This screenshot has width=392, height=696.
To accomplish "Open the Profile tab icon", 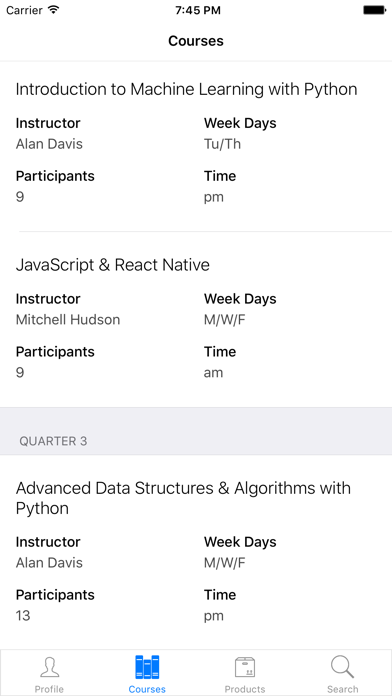I will pyautogui.click(x=49, y=667).
